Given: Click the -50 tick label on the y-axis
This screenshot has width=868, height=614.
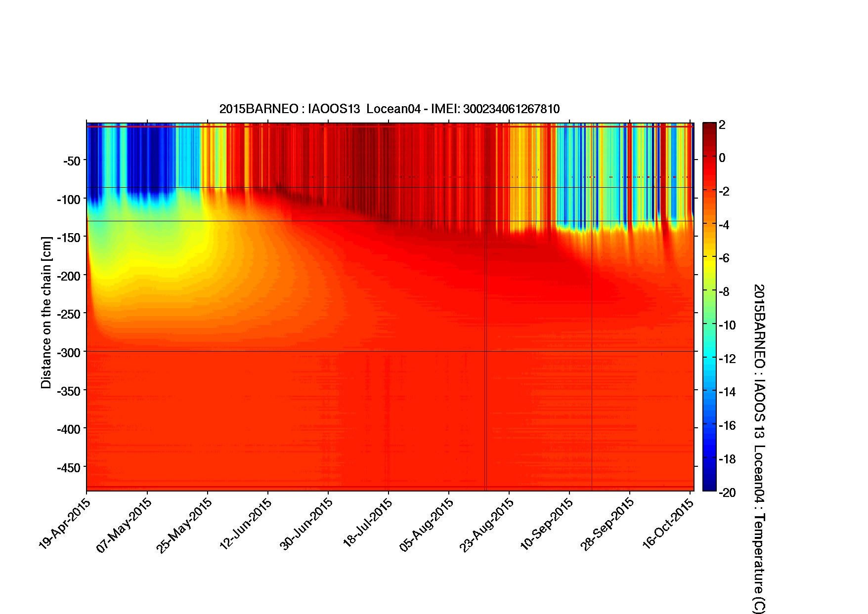Looking at the screenshot, I should [x=72, y=161].
